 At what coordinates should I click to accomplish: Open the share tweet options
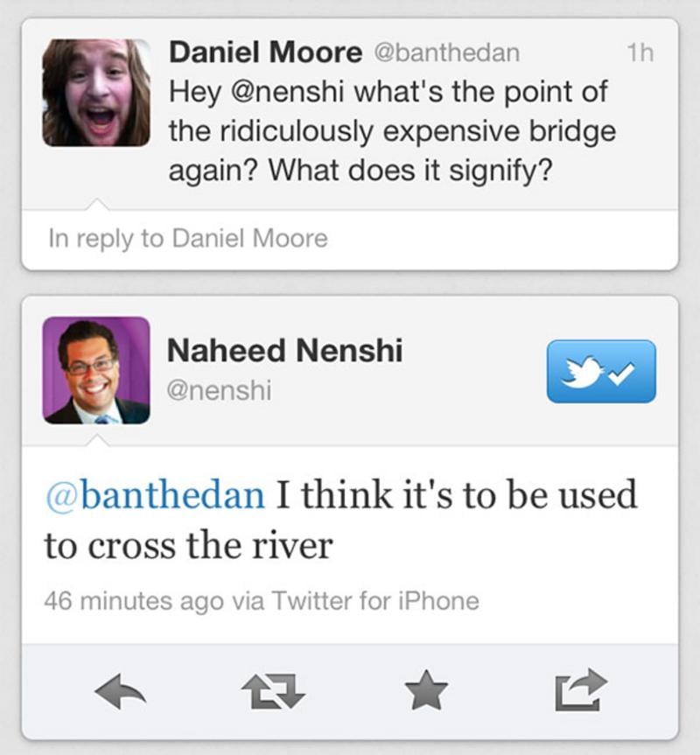pos(580,691)
